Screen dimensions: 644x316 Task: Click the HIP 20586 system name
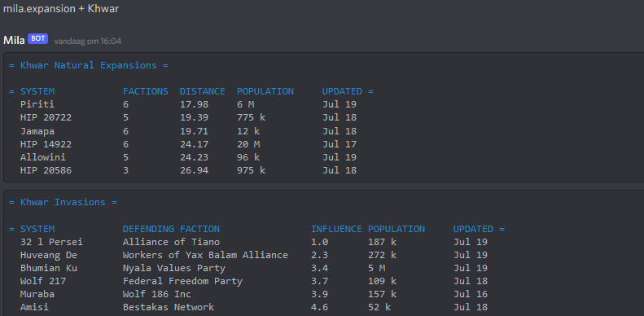[46, 170]
